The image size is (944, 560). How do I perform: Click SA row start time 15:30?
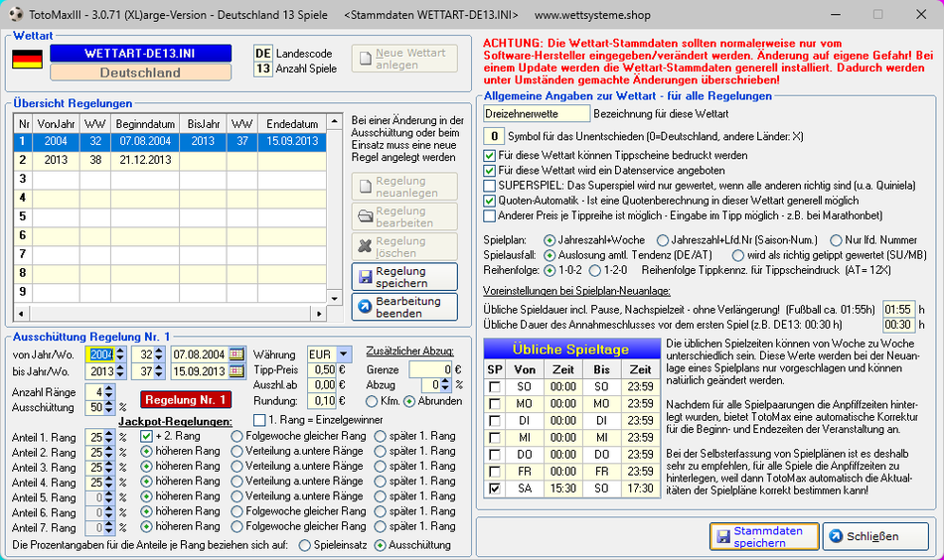coord(562,489)
